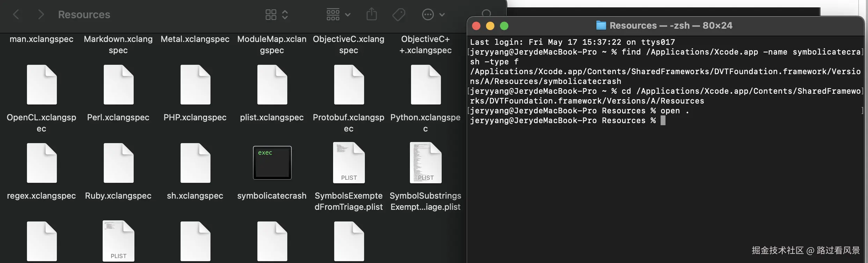Screen dimensions: 868x263
Task: Select the Perl.xclangspec file icon
Action: click(x=118, y=85)
